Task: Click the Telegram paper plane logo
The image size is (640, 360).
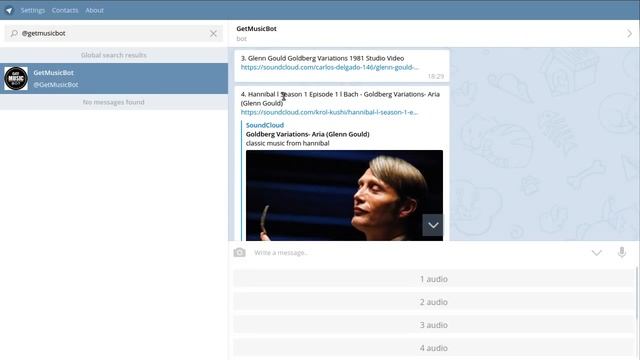Action: point(9,10)
